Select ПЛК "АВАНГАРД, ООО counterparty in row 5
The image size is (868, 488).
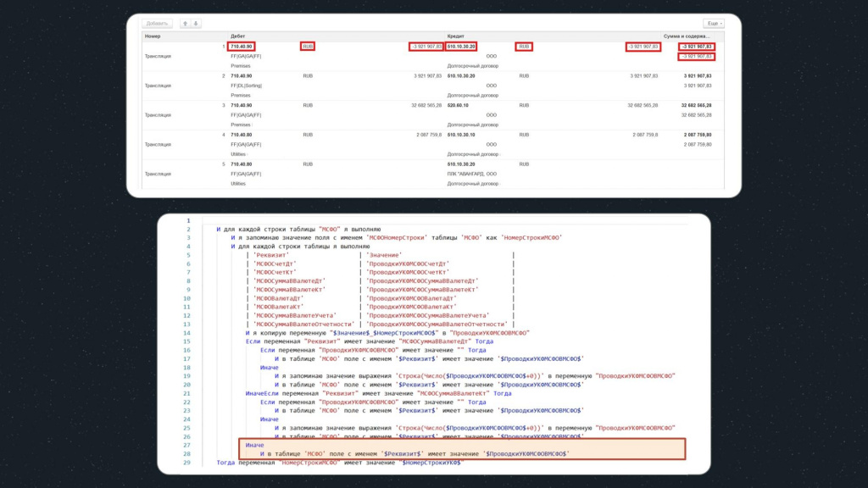[x=472, y=174]
